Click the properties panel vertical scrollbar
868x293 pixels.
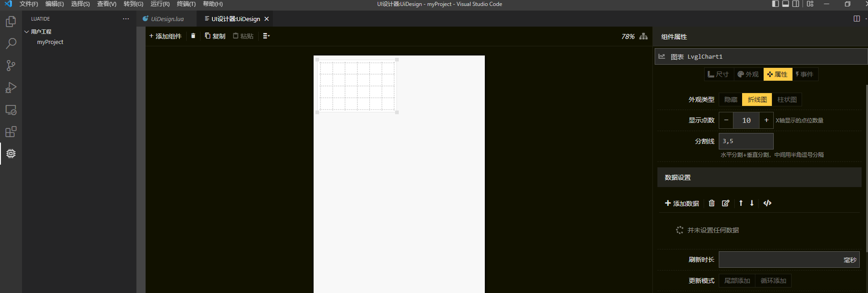(866, 167)
